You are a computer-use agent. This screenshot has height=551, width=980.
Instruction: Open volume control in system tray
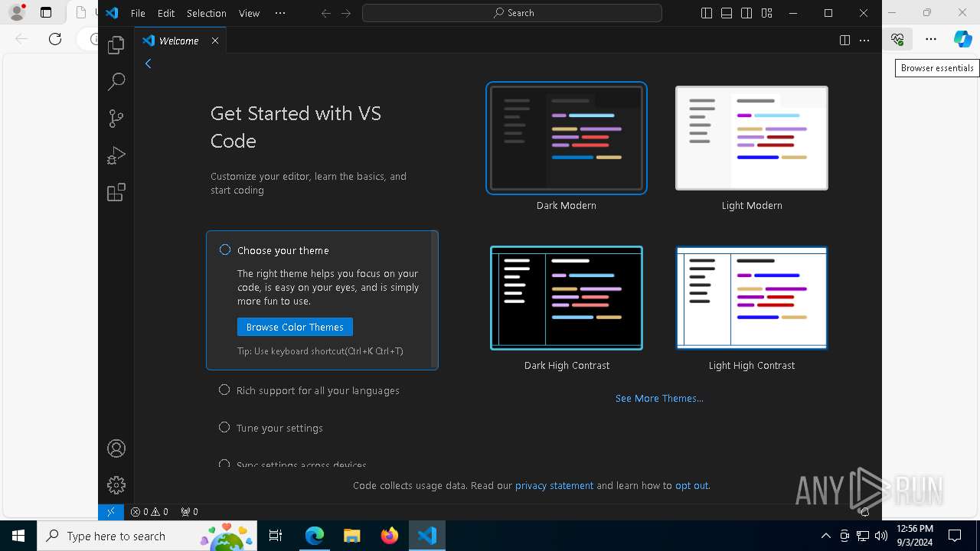(x=881, y=536)
